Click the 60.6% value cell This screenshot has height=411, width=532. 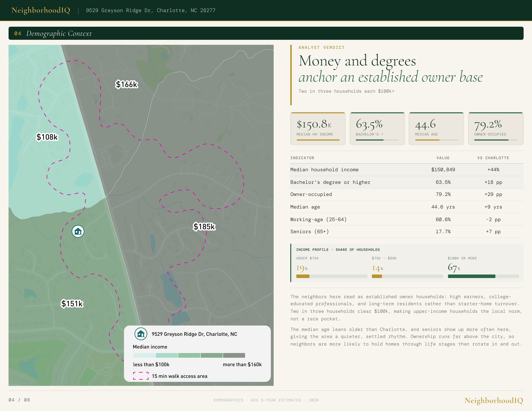[x=443, y=220]
